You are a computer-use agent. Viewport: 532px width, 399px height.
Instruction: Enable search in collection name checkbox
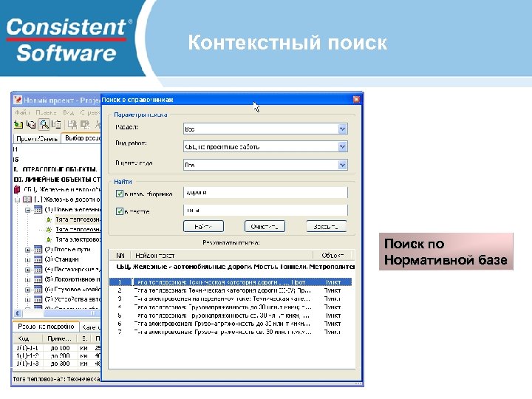point(120,194)
